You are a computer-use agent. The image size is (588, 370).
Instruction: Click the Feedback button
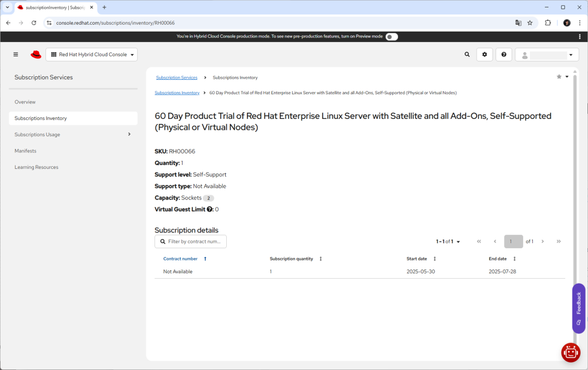pos(578,308)
